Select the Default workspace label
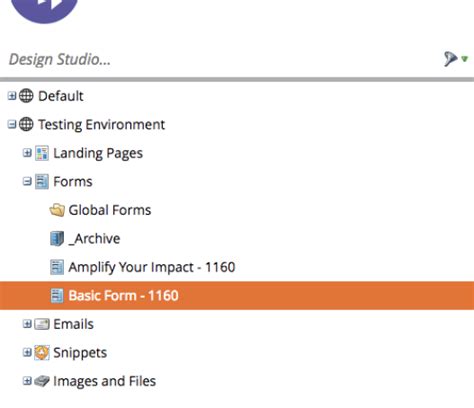This screenshot has height=408, width=474. 61,96
